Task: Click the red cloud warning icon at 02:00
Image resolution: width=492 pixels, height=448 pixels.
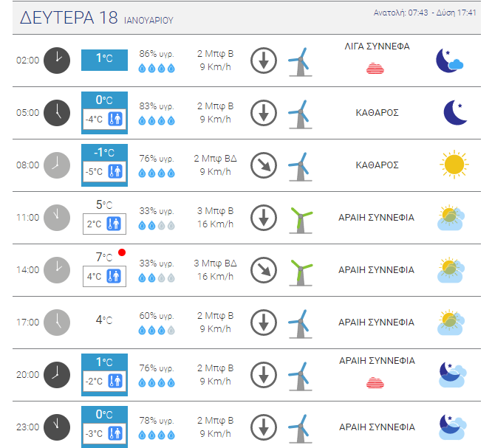Action: pyautogui.click(x=375, y=68)
